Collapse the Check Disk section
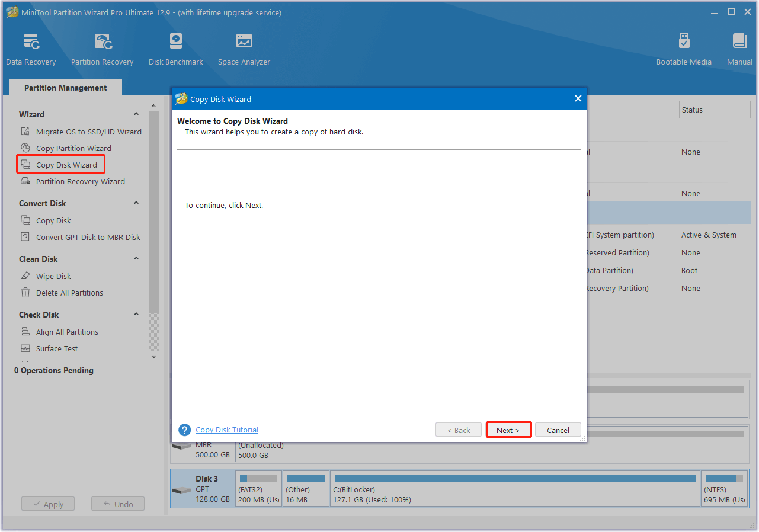 coord(136,315)
